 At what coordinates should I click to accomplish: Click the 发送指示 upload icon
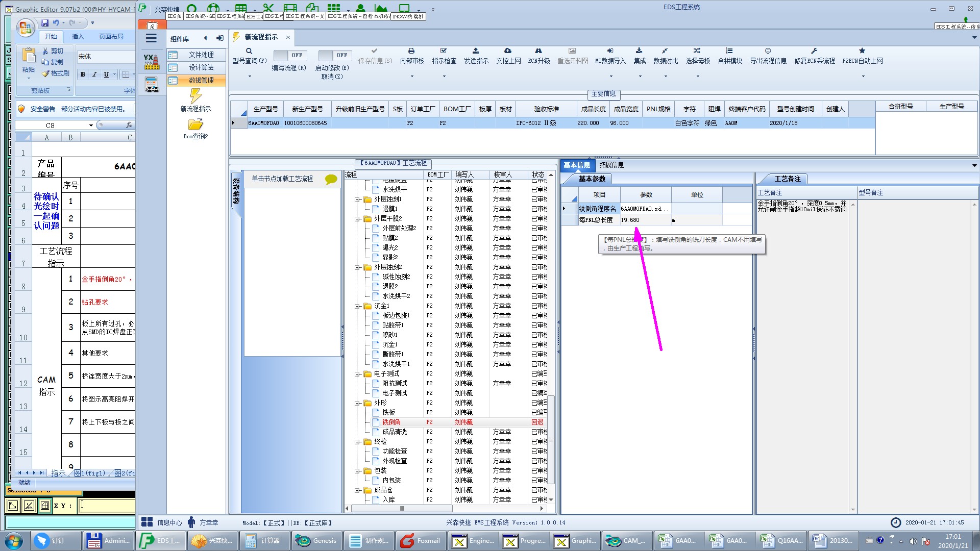tap(476, 51)
